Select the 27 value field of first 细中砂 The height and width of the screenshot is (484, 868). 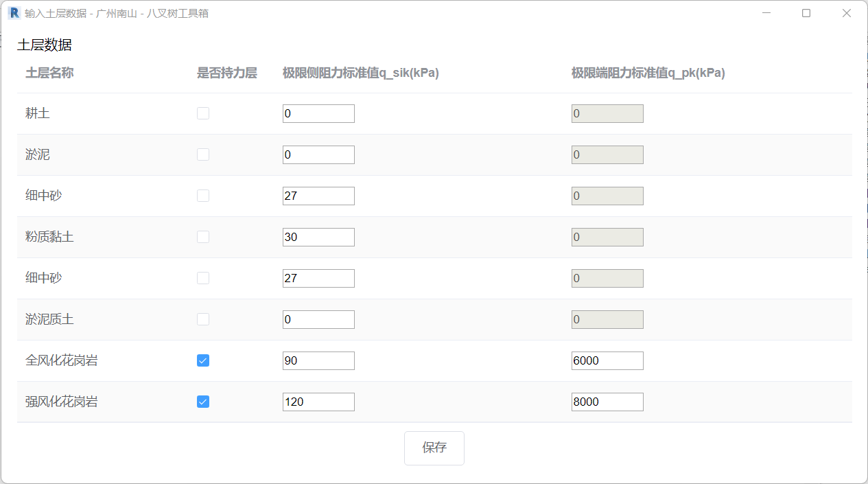coord(318,196)
